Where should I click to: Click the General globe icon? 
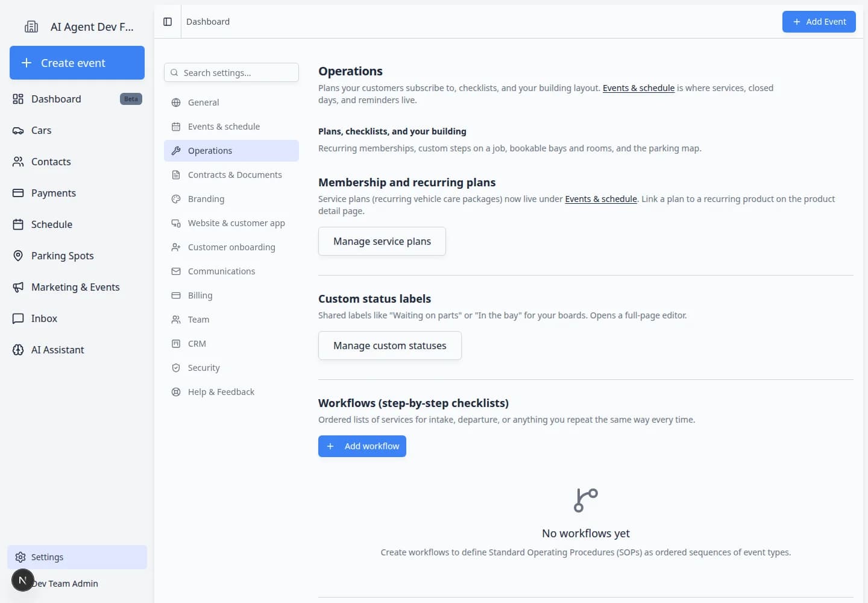pyautogui.click(x=176, y=103)
